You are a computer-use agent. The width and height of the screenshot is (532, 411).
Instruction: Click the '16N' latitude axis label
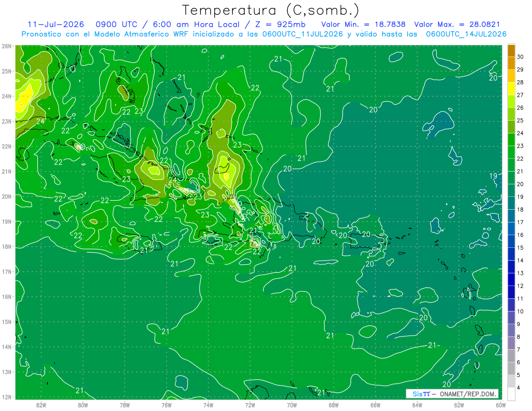pos(7,297)
